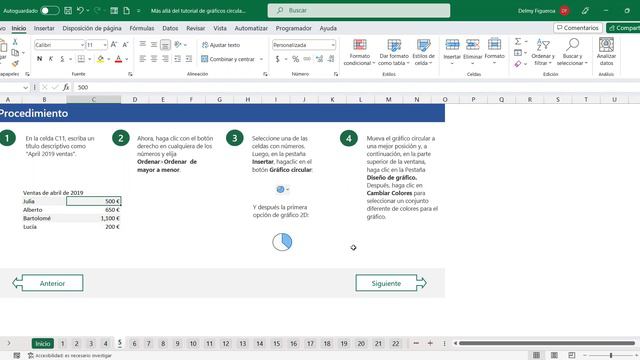Click the zoom slider handle in status bar
The width and height of the screenshot is (640, 360).
pyautogui.click(x=611, y=356)
